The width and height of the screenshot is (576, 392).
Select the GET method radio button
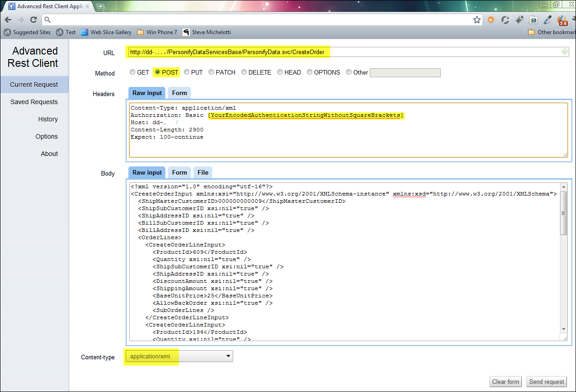coord(133,72)
